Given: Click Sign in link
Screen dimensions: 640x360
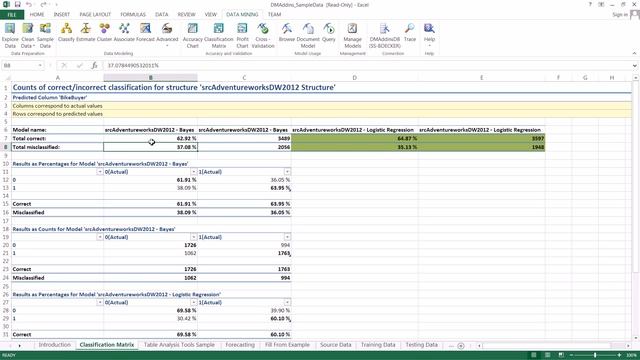Looking at the screenshot, I should click(x=620, y=15).
